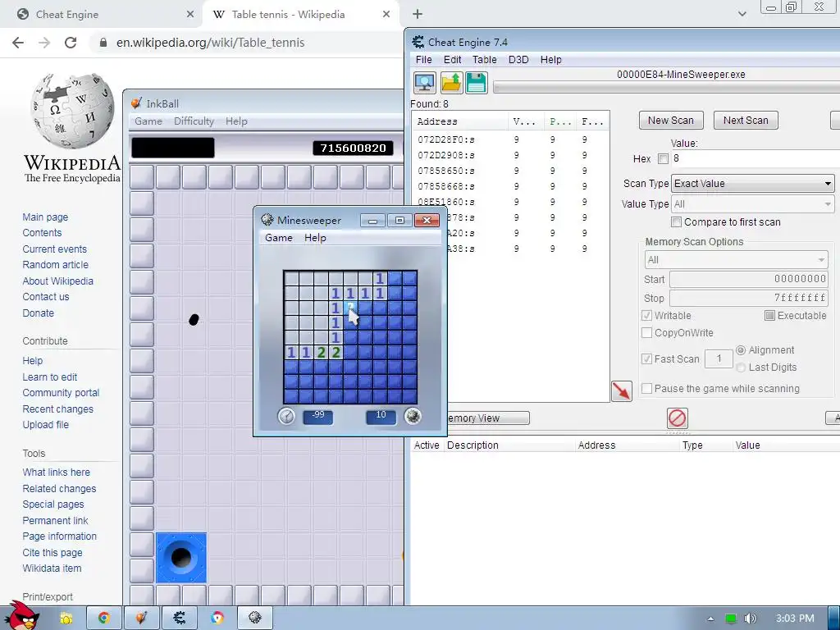840x630 pixels.
Task: Click the Cheat Engine taskbar icon
Action: pyautogui.click(x=180, y=619)
